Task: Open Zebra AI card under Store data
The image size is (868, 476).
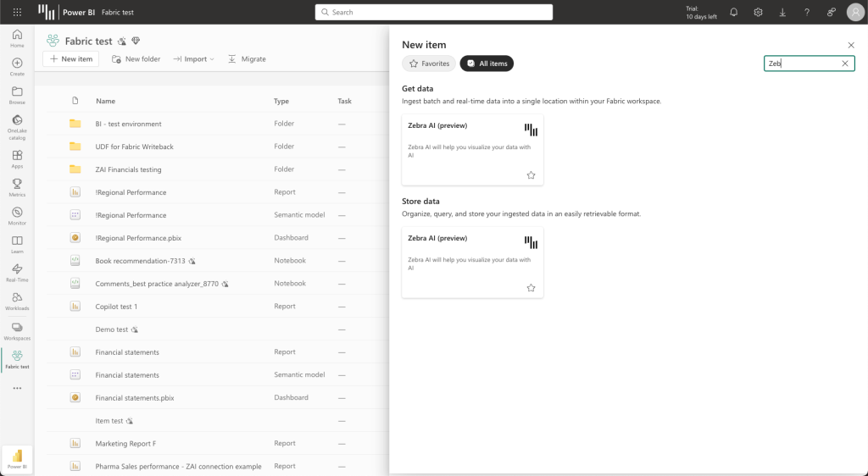Action: point(472,263)
